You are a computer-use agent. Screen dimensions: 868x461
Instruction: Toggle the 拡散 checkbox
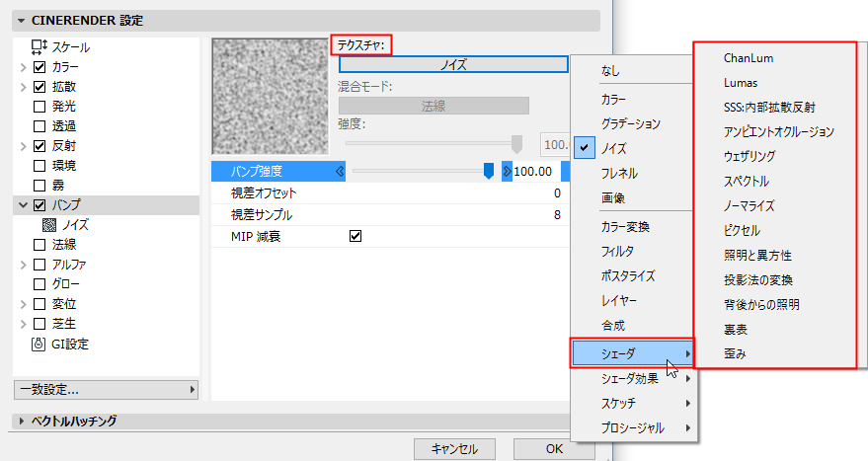point(39,87)
